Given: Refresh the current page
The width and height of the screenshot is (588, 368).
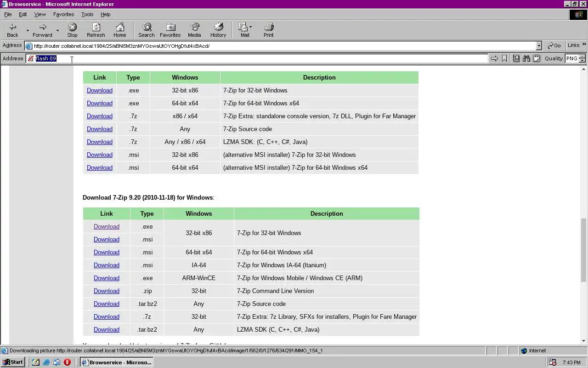Looking at the screenshot, I should coord(96,30).
